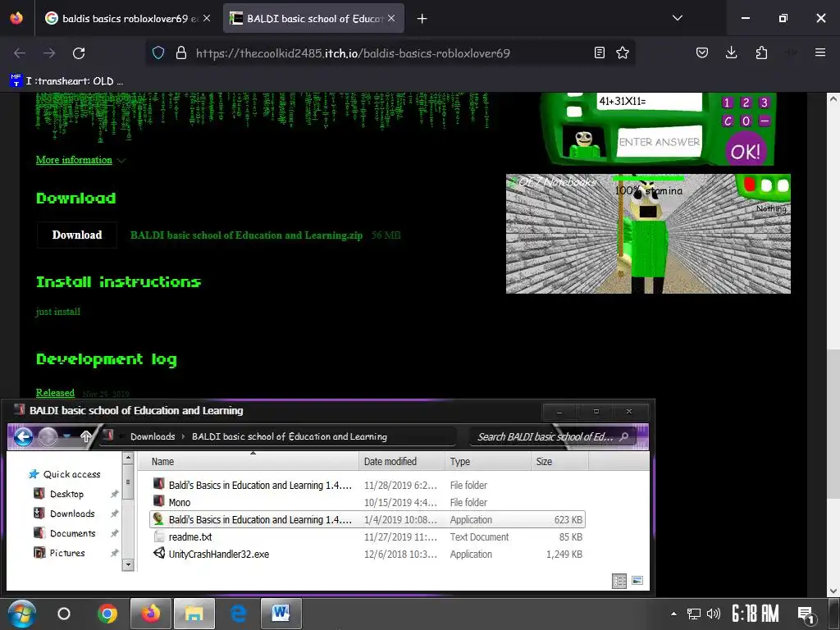Launch Microsoft Edge from taskbar
This screenshot has height=630, width=840.
239,614
